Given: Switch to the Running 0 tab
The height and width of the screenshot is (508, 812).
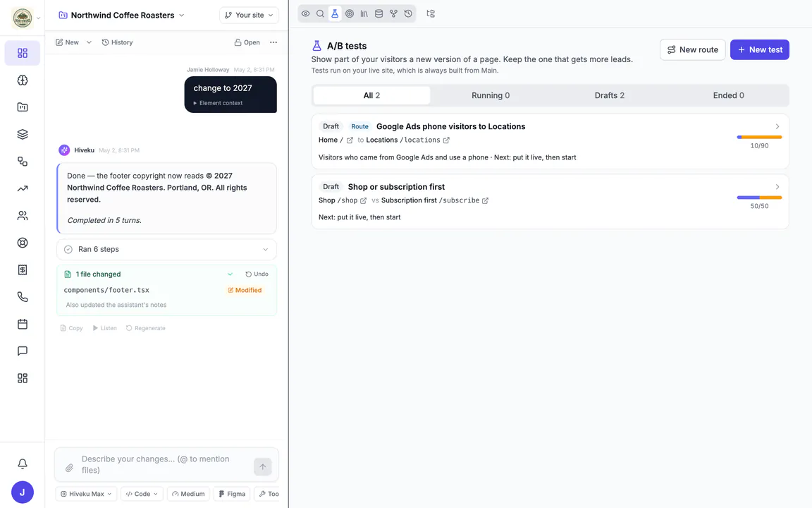Looking at the screenshot, I should coord(491,95).
